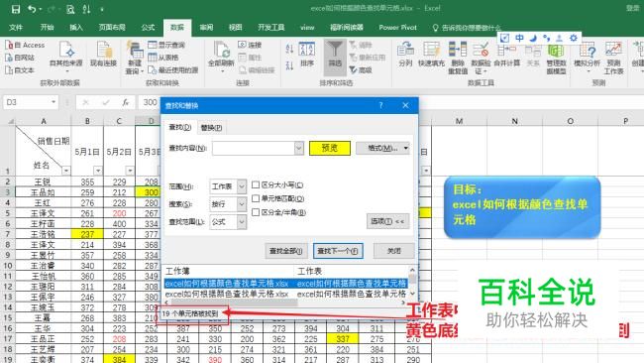Enable the 区分大小写 checkbox
Image resolution: width=644 pixels, height=363 pixels.
256,185
